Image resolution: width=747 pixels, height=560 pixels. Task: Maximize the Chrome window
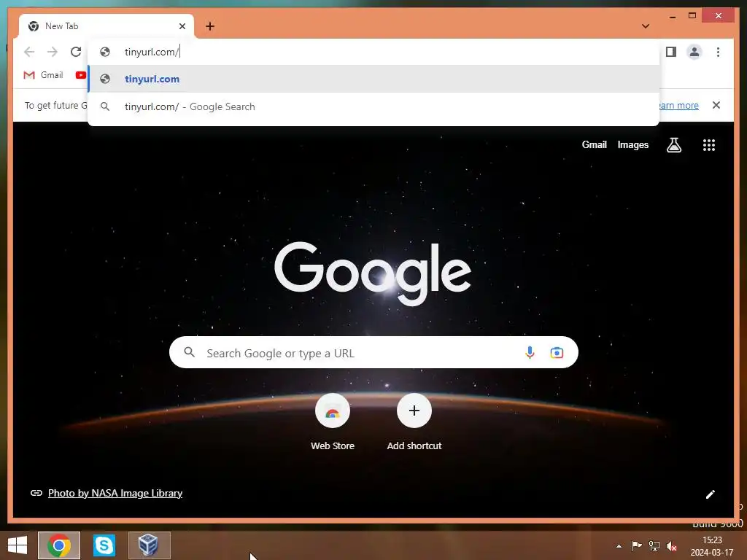[692, 16]
